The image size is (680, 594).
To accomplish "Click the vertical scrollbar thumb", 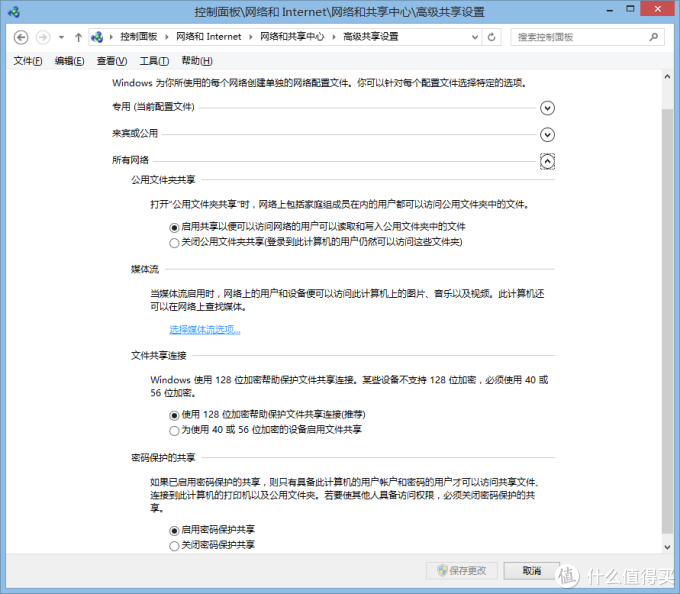I will [667, 321].
